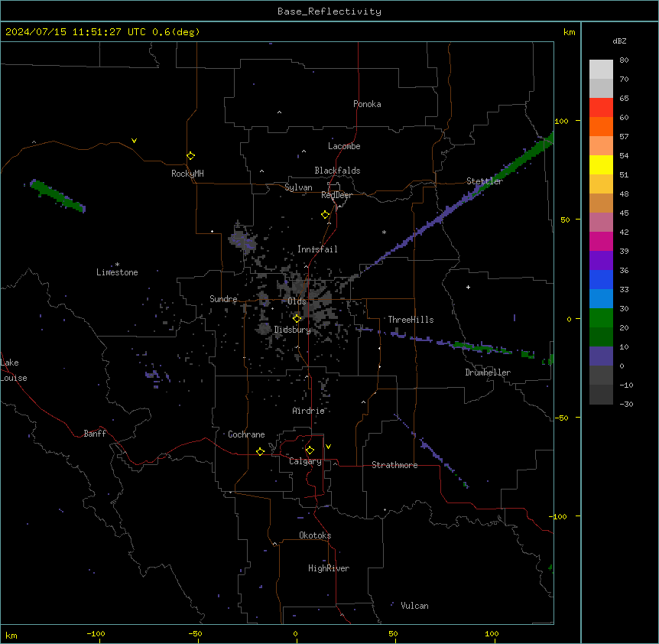Image resolution: width=659 pixels, height=644 pixels.
Task: Pick the red 60-65 dBZ legend swatch
Action: pos(601,107)
